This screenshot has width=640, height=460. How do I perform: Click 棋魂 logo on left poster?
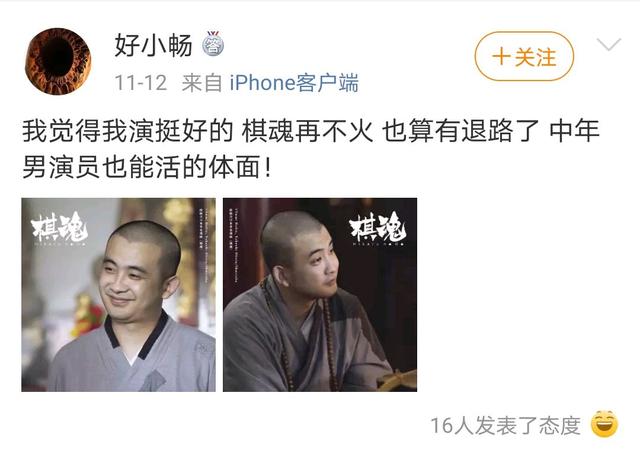coord(60,228)
